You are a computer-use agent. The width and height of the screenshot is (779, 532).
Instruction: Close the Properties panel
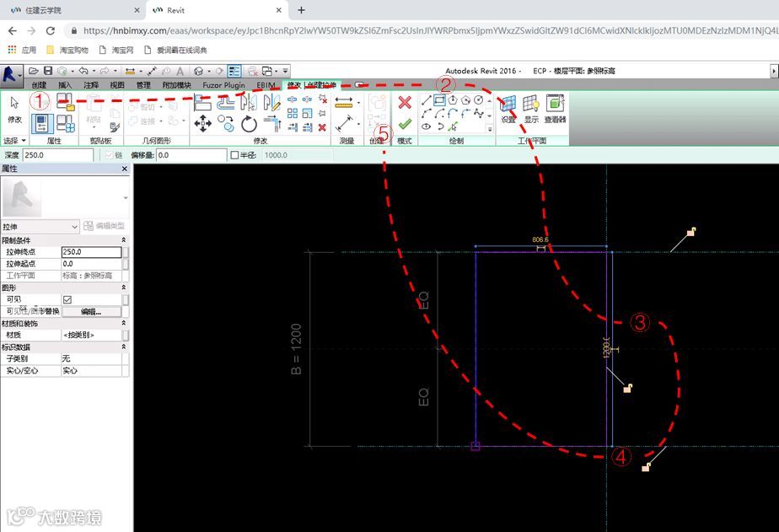click(125, 169)
